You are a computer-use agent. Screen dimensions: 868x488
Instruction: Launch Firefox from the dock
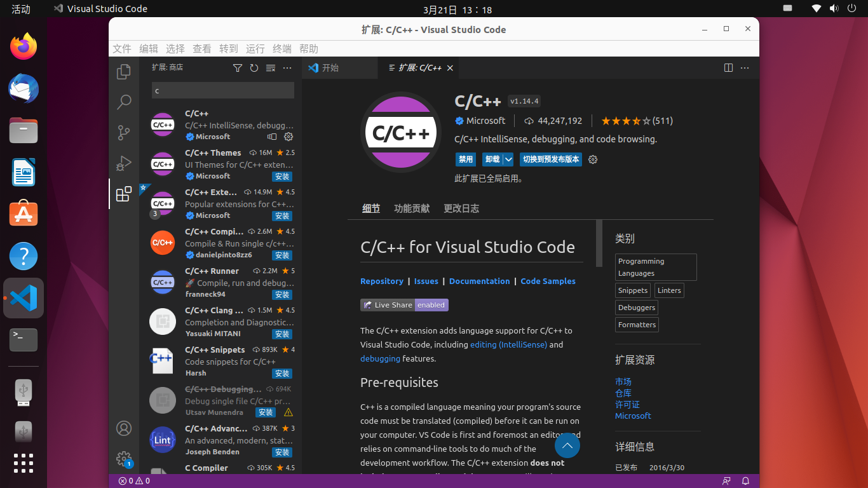point(24,46)
